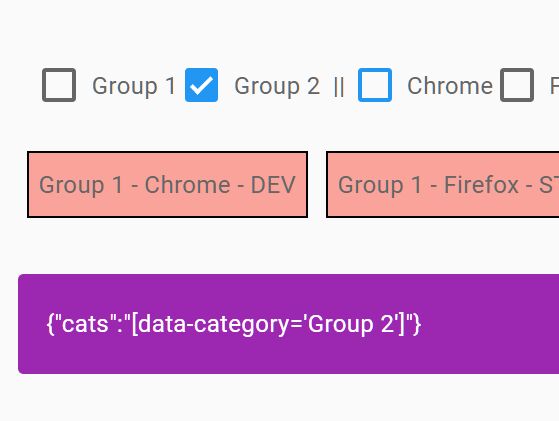The image size is (559, 421).
Task: Click the white checkmark icon
Action: (x=202, y=86)
